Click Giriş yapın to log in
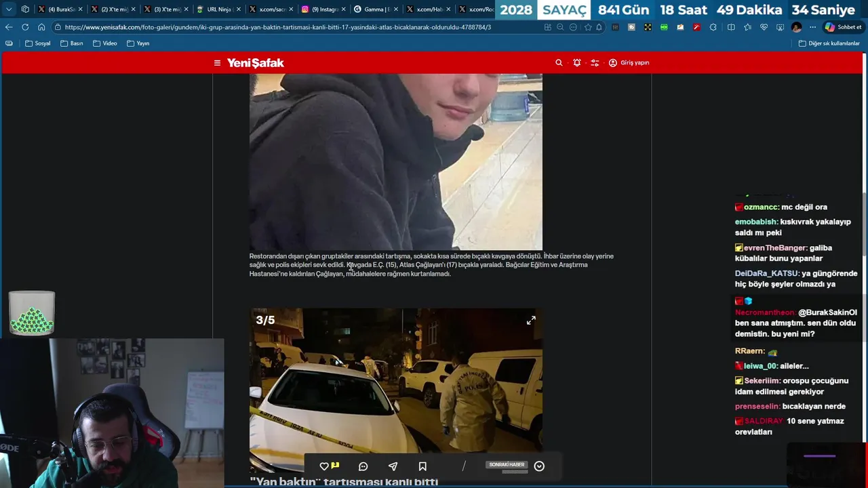The width and height of the screenshot is (868, 488). pyautogui.click(x=629, y=62)
